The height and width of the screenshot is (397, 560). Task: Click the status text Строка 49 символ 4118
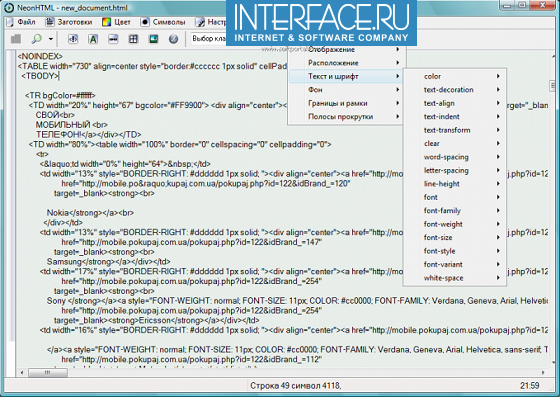click(295, 386)
